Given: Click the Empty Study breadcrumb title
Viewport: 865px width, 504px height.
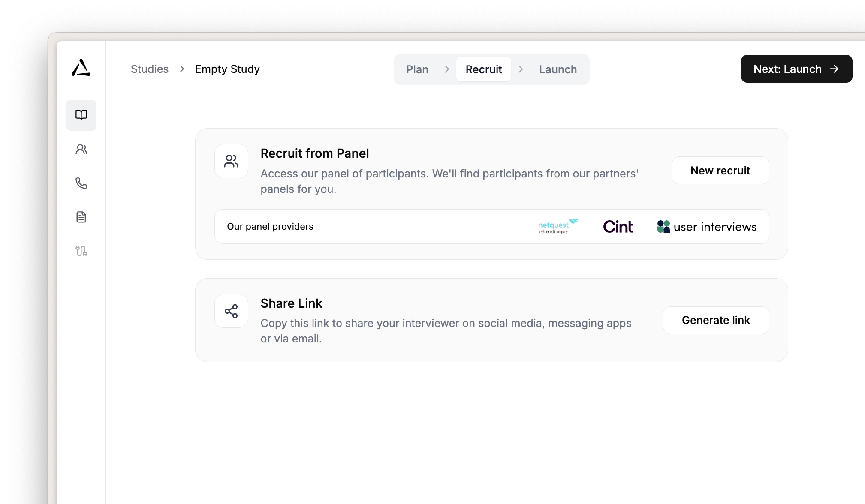Looking at the screenshot, I should pos(227,69).
